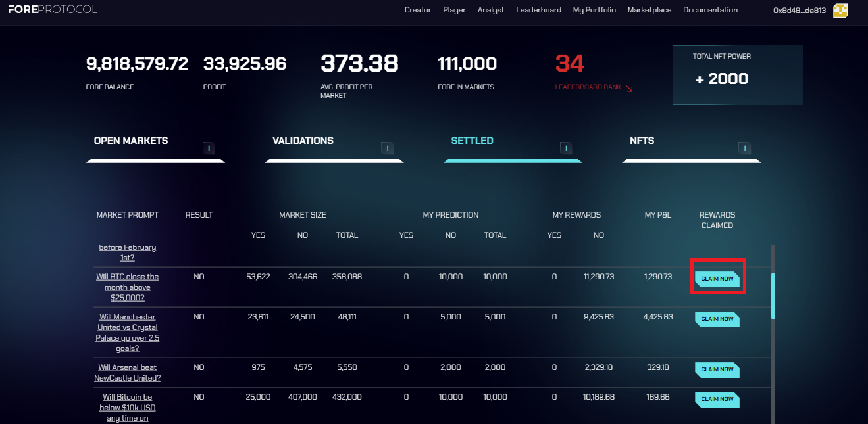Click the settled markets table scrollbar
The height and width of the screenshot is (424, 868).
[773, 296]
